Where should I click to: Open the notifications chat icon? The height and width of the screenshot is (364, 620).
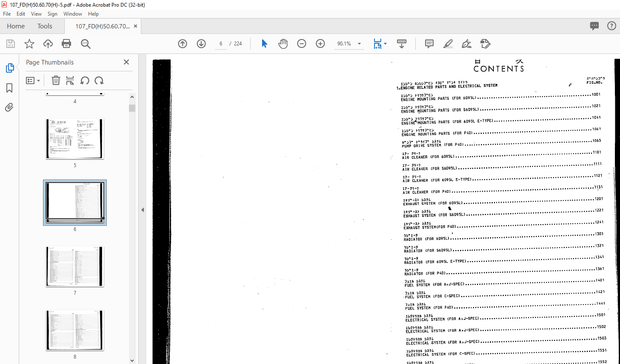click(594, 26)
